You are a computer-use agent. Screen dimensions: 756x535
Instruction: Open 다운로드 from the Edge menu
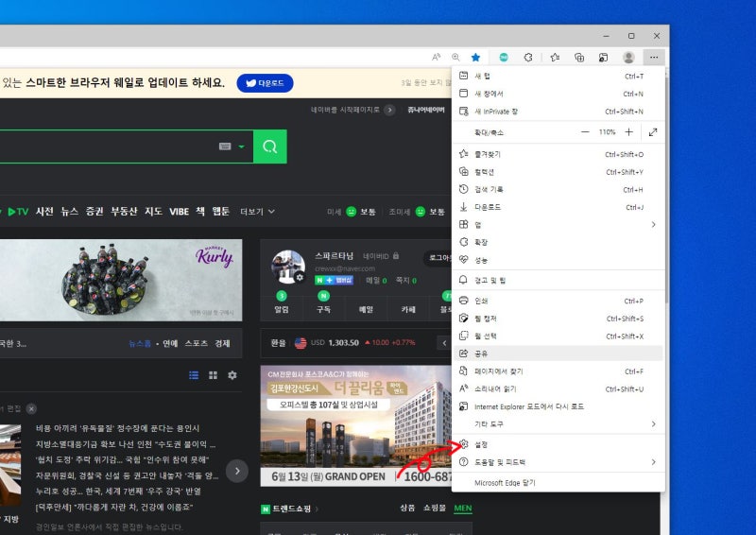tap(558, 207)
